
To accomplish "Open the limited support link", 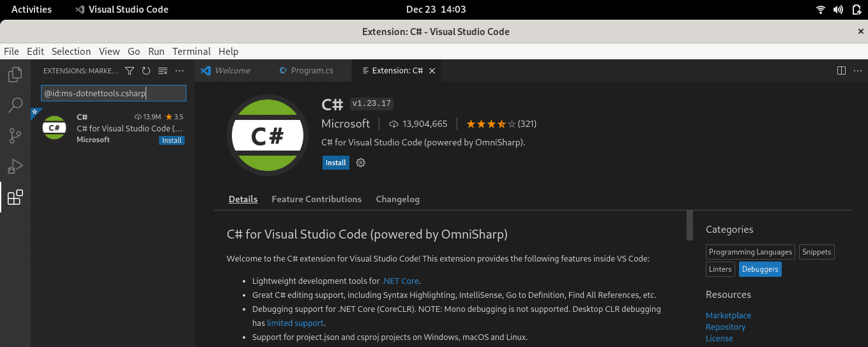I will click(296, 323).
